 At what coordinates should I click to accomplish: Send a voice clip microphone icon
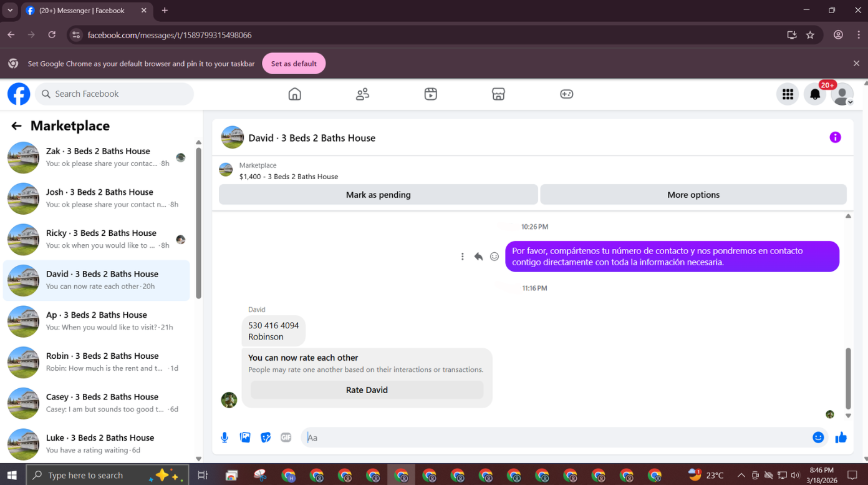(x=224, y=438)
